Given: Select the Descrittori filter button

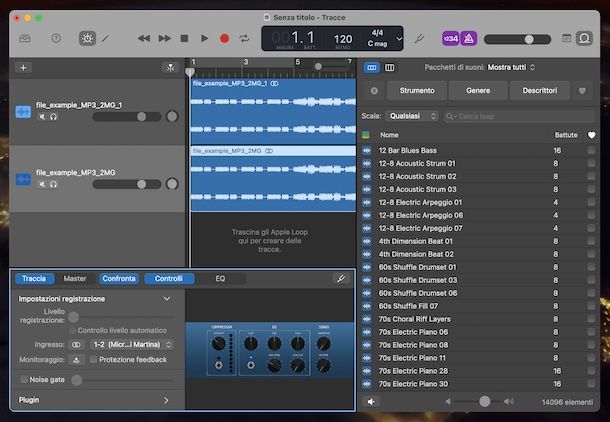Looking at the screenshot, I should (540, 91).
